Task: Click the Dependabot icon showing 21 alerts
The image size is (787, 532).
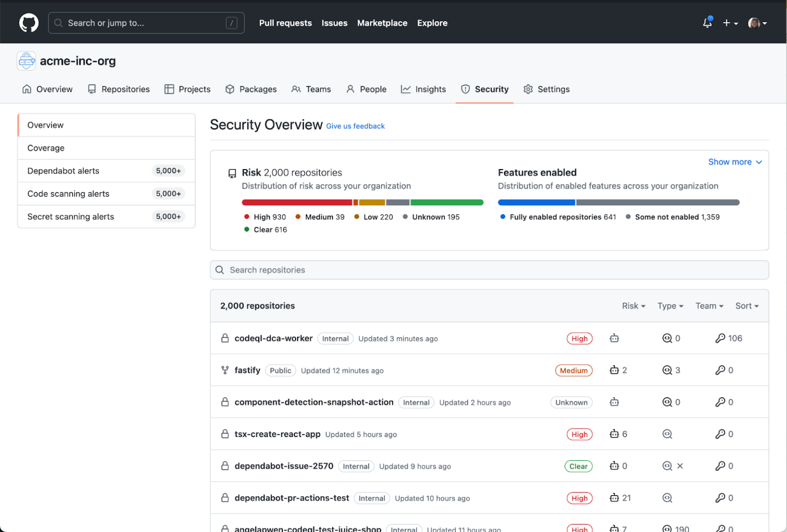Action: pyautogui.click(x=614, y=498)
